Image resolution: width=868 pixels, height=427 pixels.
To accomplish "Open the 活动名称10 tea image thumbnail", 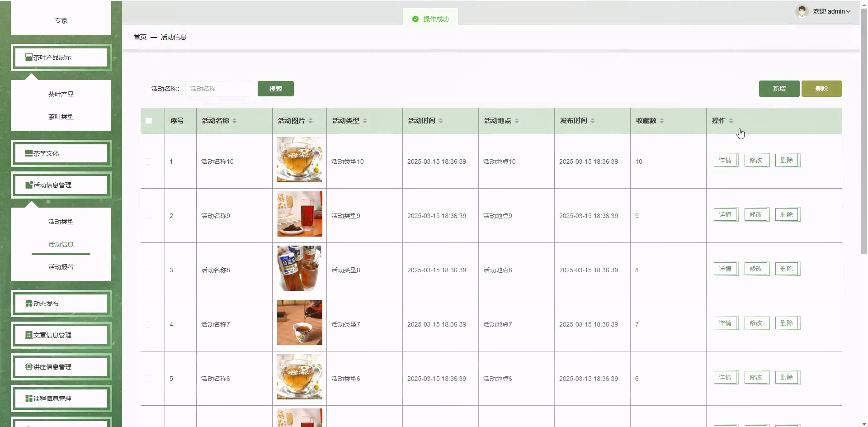I will (300, 160).
